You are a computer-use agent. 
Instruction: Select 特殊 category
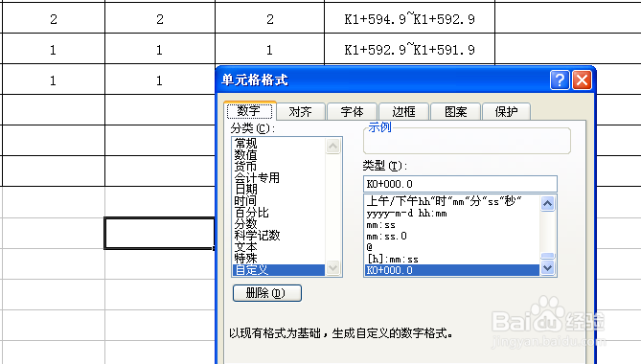(x=279, y=259)
